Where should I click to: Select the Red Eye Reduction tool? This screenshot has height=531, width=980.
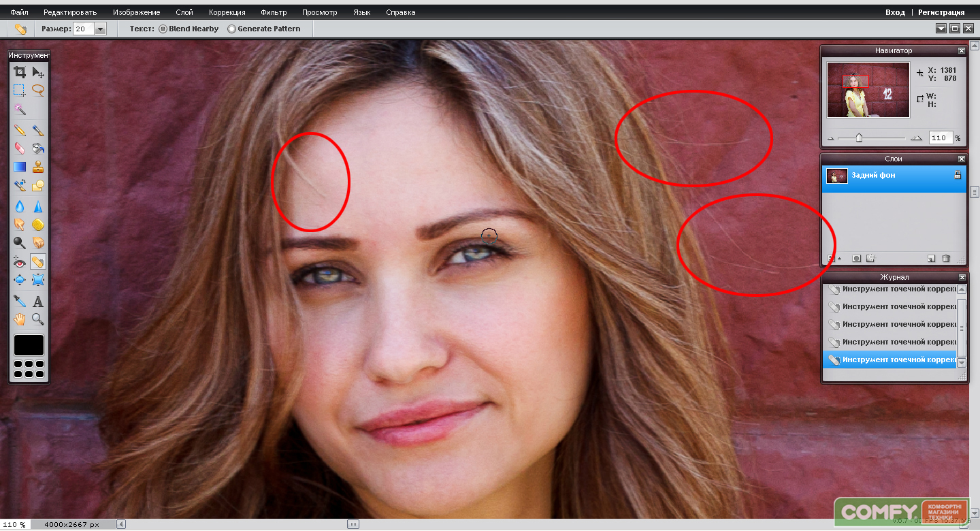pyautogui.click(x=20, y=261)
